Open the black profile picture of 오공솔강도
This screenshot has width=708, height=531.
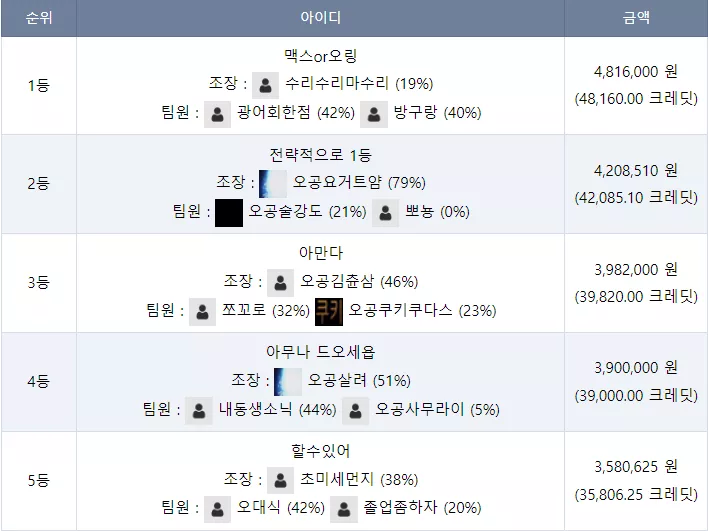point(229,213)
